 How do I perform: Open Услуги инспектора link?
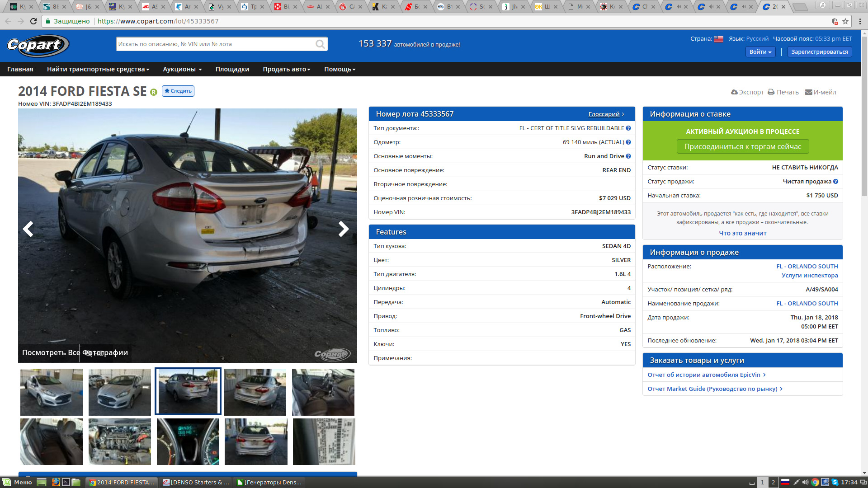810,275
